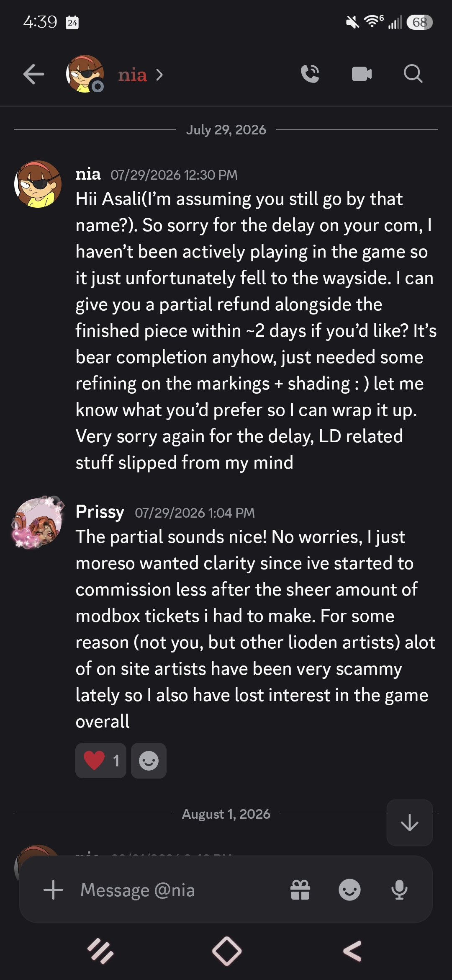Tap the plus attachment icon

(53, 890)
